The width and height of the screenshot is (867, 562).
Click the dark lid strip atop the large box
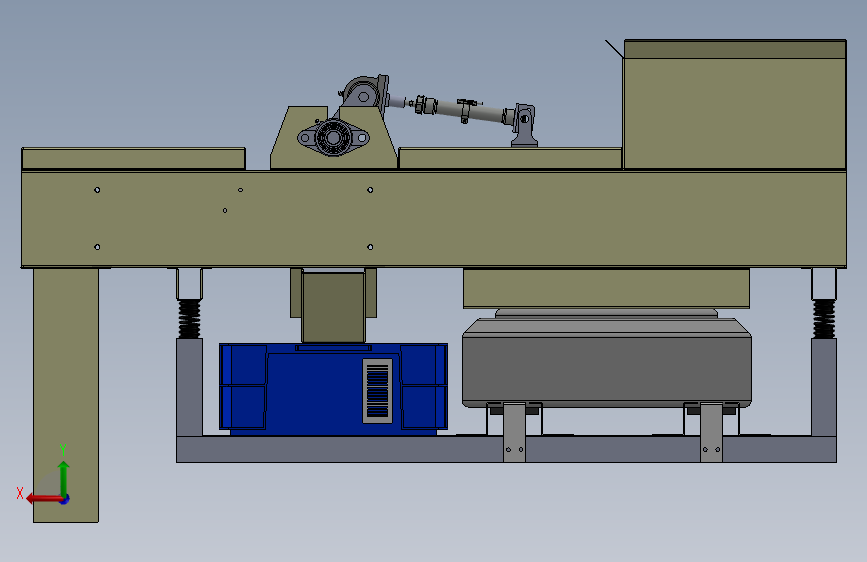735,49
